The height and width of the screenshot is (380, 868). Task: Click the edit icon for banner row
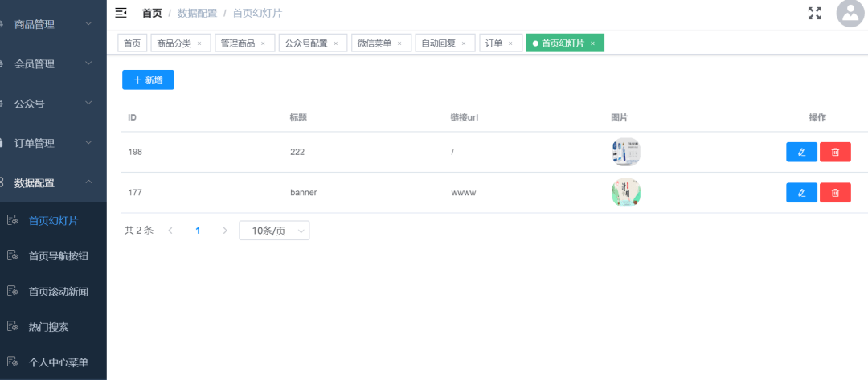(x=801, y=193)
